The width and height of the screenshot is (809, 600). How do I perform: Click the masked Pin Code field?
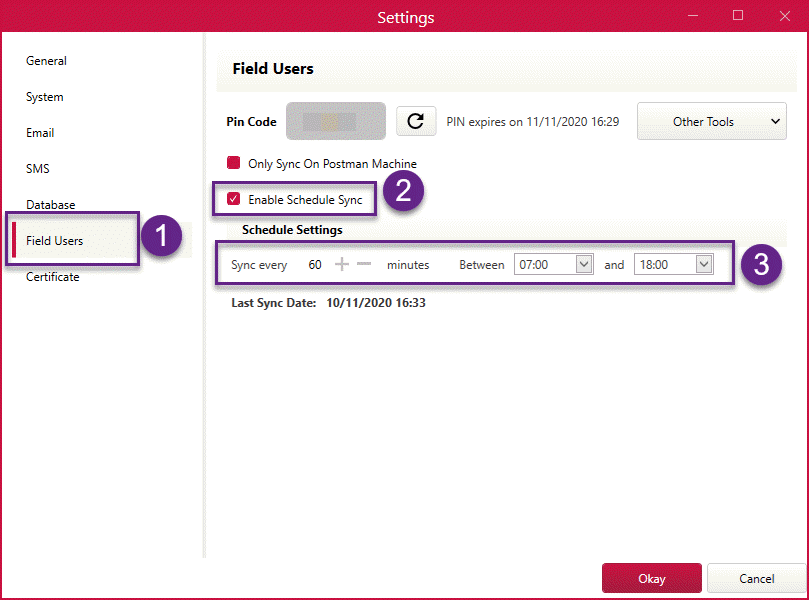[x=335, y=120]
